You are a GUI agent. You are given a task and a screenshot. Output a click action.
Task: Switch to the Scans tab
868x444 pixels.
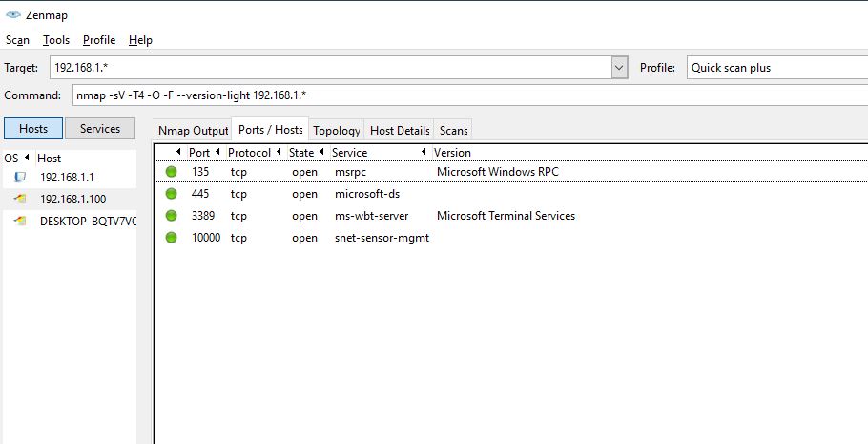point(453,131)
